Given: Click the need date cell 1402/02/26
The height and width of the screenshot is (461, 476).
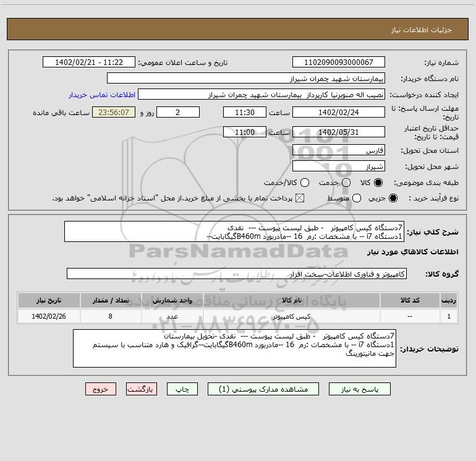Looking at the screenshot, I should point(49,316).
